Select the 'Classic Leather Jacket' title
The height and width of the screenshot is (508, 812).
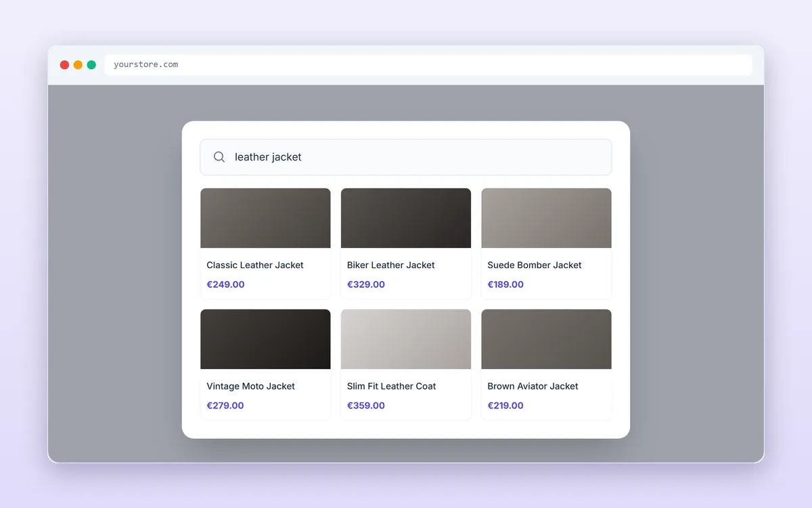click(255, 265)
